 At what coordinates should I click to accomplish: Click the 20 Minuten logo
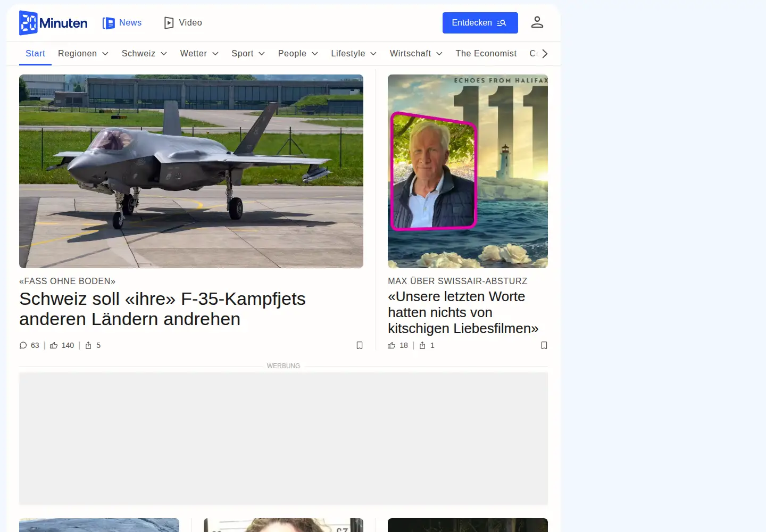pos(53,23)
